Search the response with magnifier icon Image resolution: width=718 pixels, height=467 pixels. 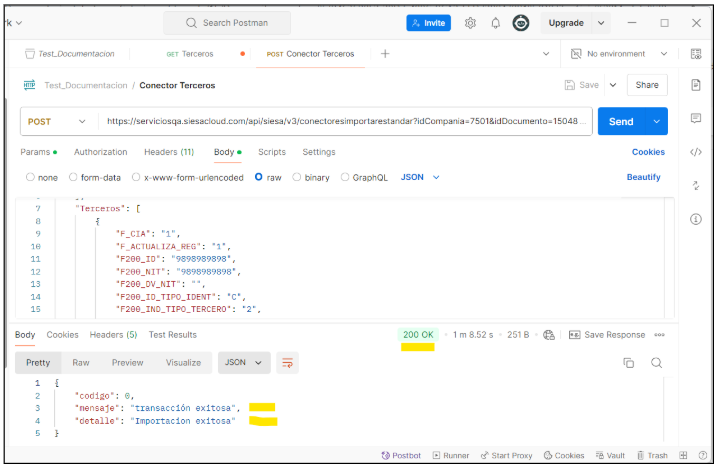[x=657, y=362]
